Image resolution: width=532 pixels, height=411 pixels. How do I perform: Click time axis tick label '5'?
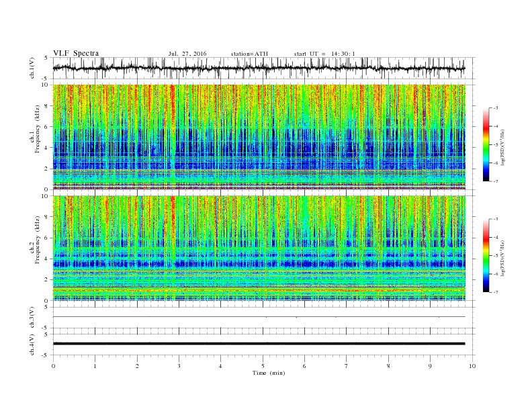tap(263, 366)
